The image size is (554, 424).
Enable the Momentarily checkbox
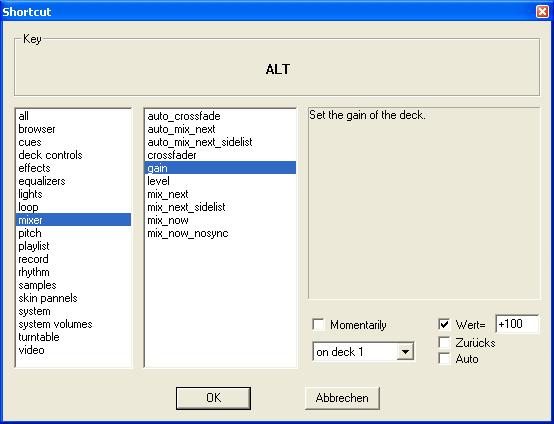(318, 324)
